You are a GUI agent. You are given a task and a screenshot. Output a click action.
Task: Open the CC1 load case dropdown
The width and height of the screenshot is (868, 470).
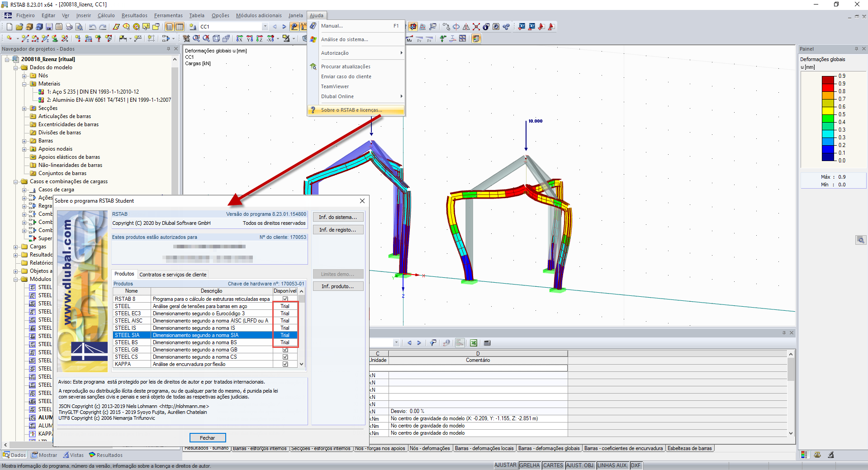click(x=265, y=27)
